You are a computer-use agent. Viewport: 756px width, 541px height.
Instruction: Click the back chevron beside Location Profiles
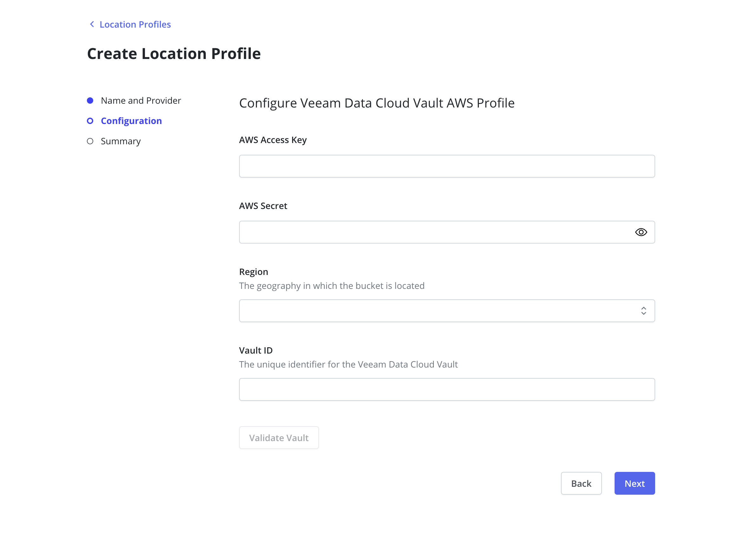pos(92,24)
